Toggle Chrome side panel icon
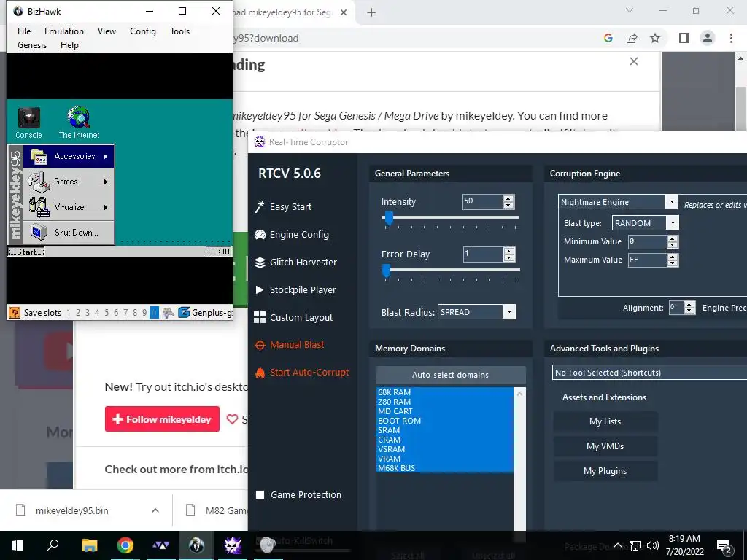The width and height of the screenshot is (747, 560). [684, 38]
